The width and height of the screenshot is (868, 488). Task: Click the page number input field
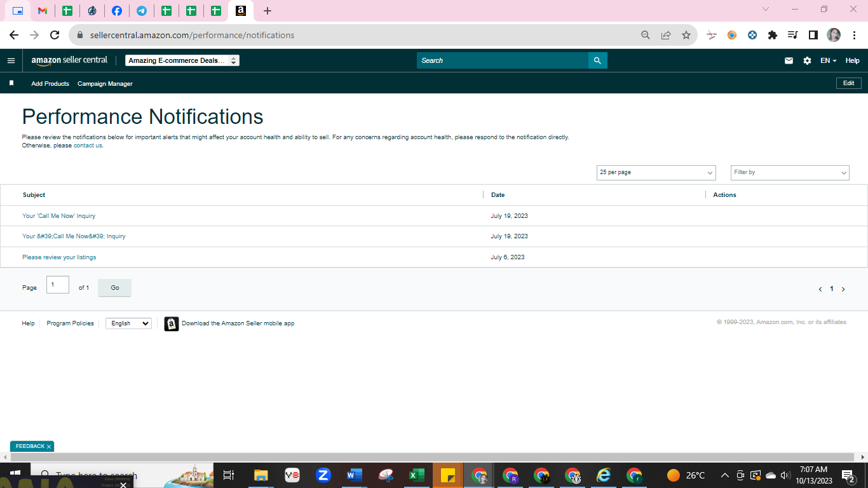click(x=58, y=285)
